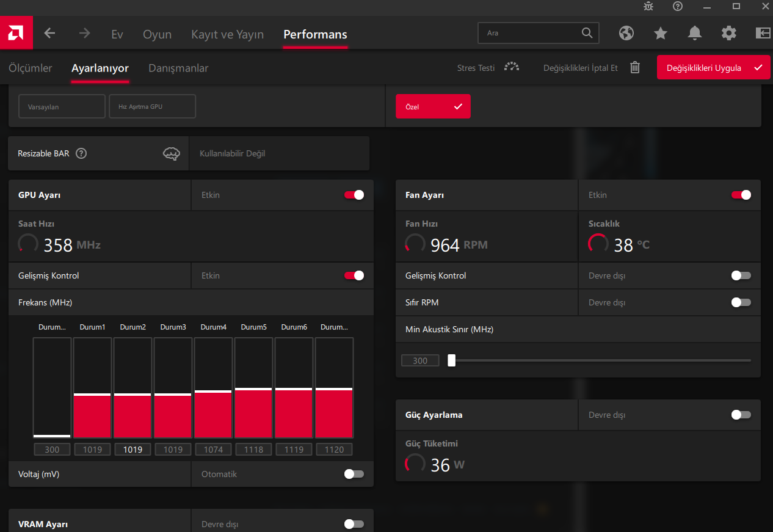Click the bug report icon
773x532 pixels.
(x=648, y=6)
